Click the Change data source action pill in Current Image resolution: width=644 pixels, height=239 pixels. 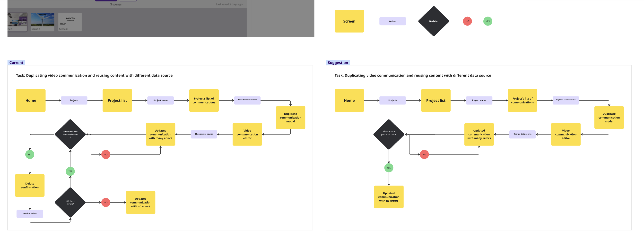(x=204, y=134)
